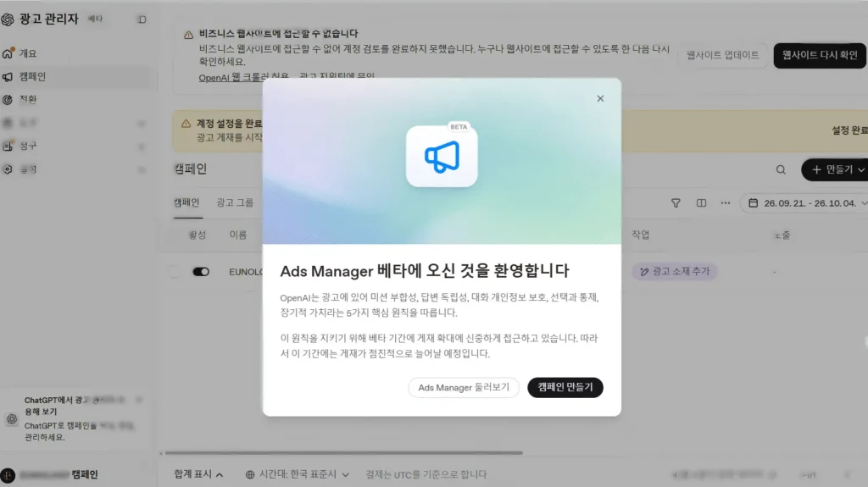This screenshot has width=868, height=487.
Task: Click the warning icon in website access banner
Action: (188, 35)
